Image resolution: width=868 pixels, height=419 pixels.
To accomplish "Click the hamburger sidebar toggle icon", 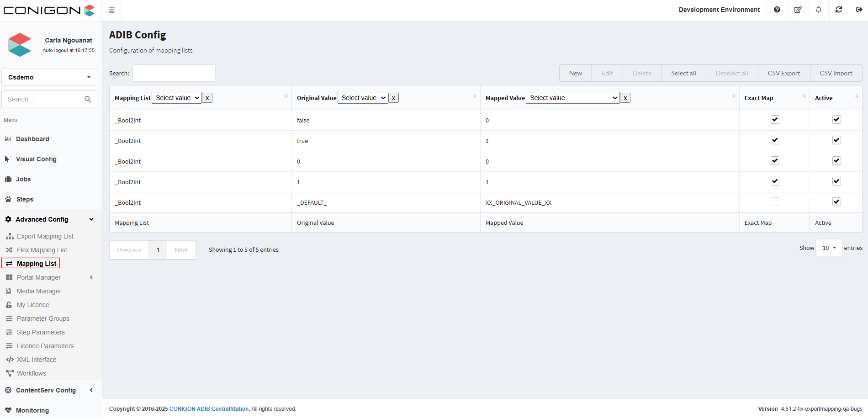I will point(111,10).
